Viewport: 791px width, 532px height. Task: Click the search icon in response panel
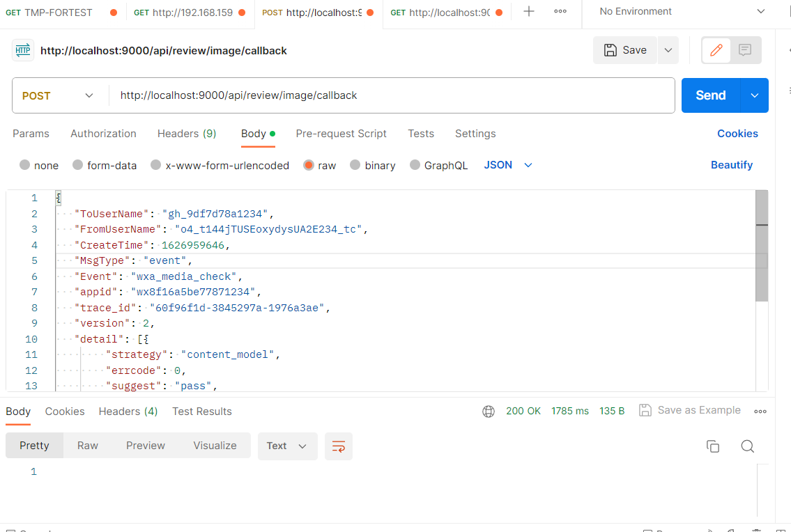747,446
